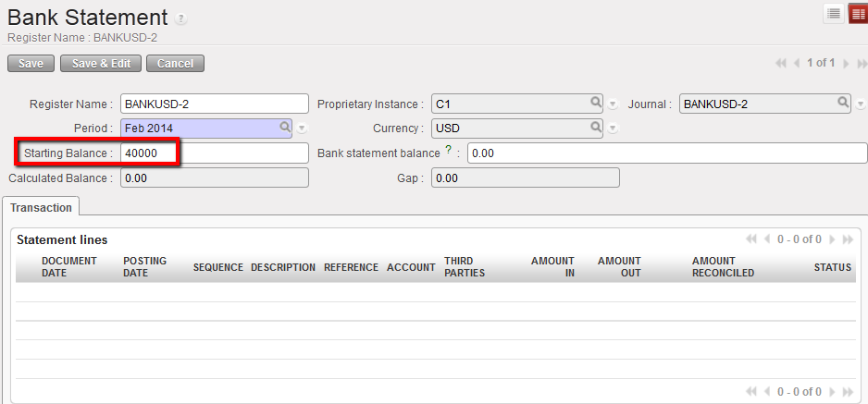This screenshot has width=868, height=404.
Task: Click search icon in Proprietary Instance field
Action: (597, 103)
